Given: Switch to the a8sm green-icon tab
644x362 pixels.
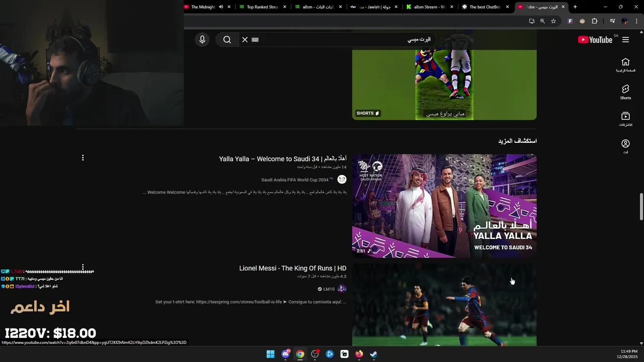Looking at the screenshot, I should pos(318,7).
